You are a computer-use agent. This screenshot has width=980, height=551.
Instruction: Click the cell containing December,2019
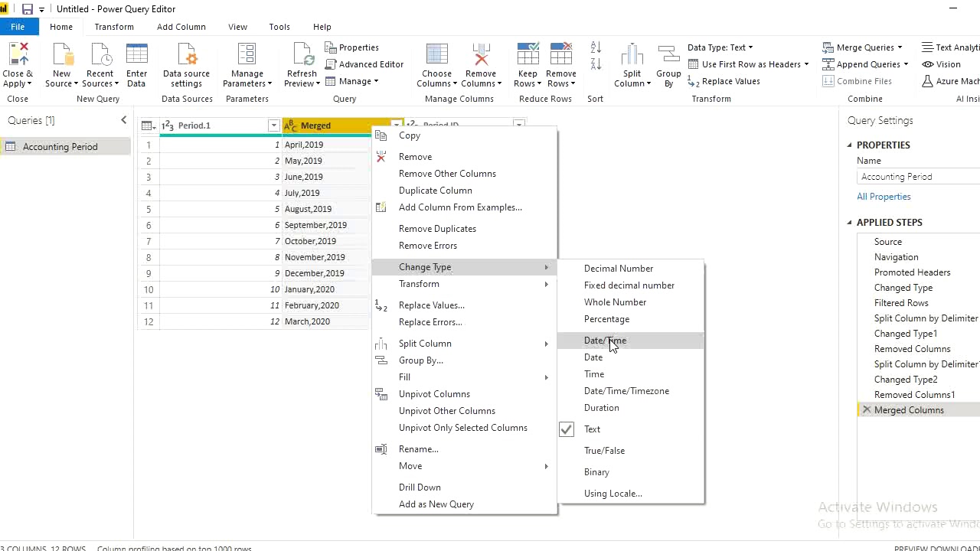click(x=327, y=273)
